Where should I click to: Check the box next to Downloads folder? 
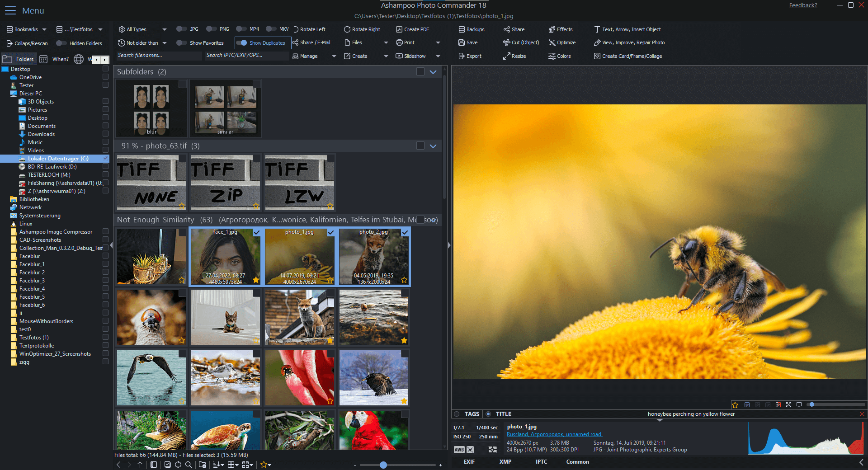(x=105, y=134)
